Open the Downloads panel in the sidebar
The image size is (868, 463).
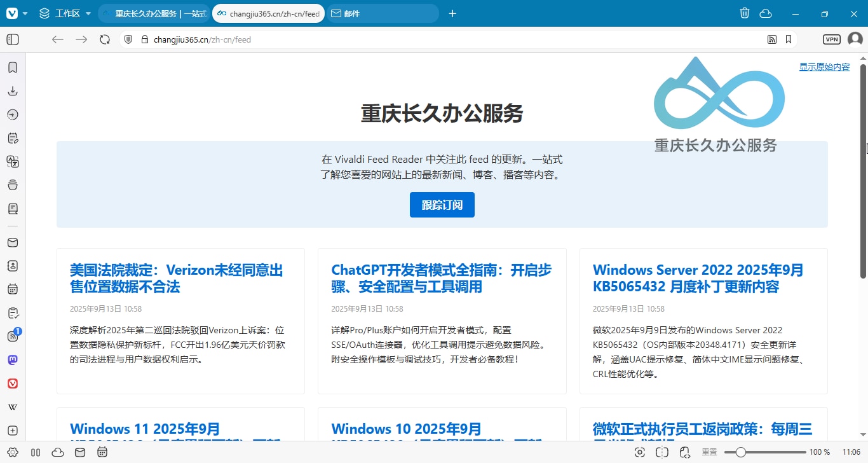(12, 91)
